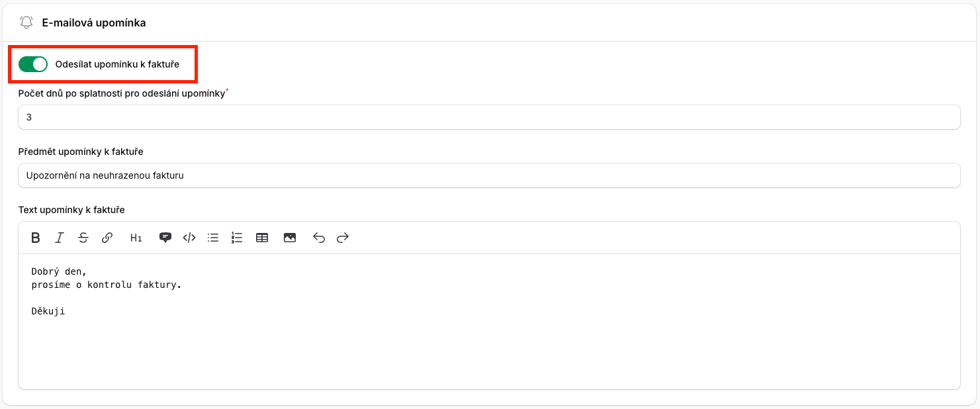Toggle bold formatting in the editor toolbar
Image resolution: width=980 pixels, height=409 pixels.
(x=36, y=238)
